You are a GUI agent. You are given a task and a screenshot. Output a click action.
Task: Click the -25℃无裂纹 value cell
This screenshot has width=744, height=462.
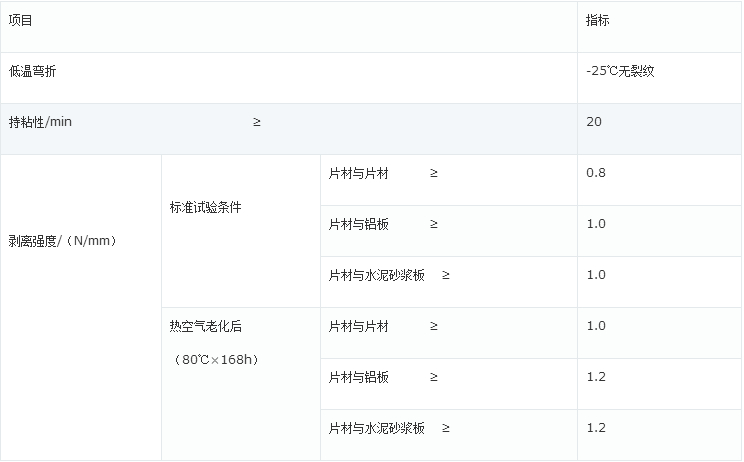tap(660, 78)
